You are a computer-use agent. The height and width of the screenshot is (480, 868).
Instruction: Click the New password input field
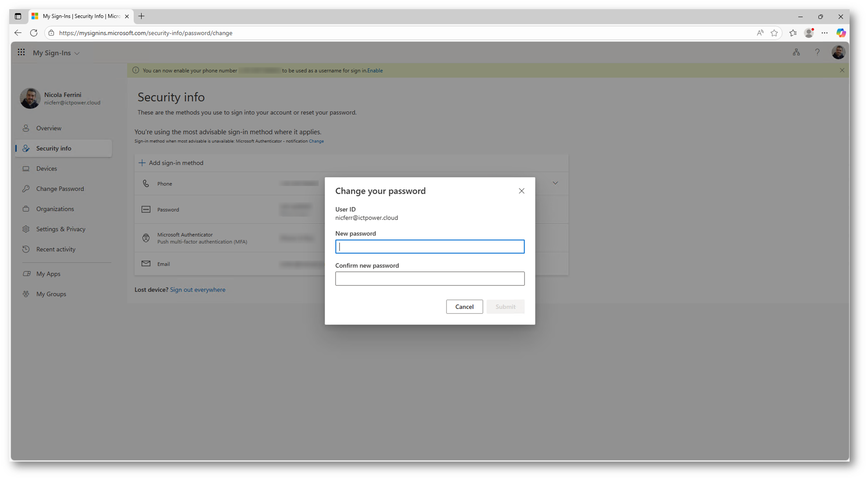(x=429, y=246)
